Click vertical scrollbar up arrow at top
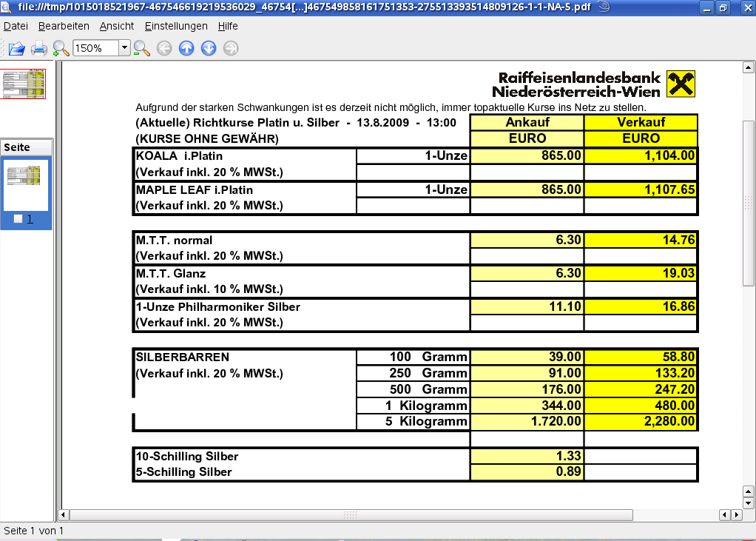756x541 pixels. click(x=749, y=67)
